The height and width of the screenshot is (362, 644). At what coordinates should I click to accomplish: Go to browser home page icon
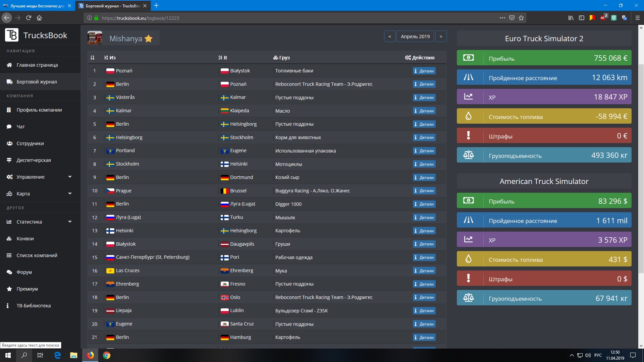39,18
